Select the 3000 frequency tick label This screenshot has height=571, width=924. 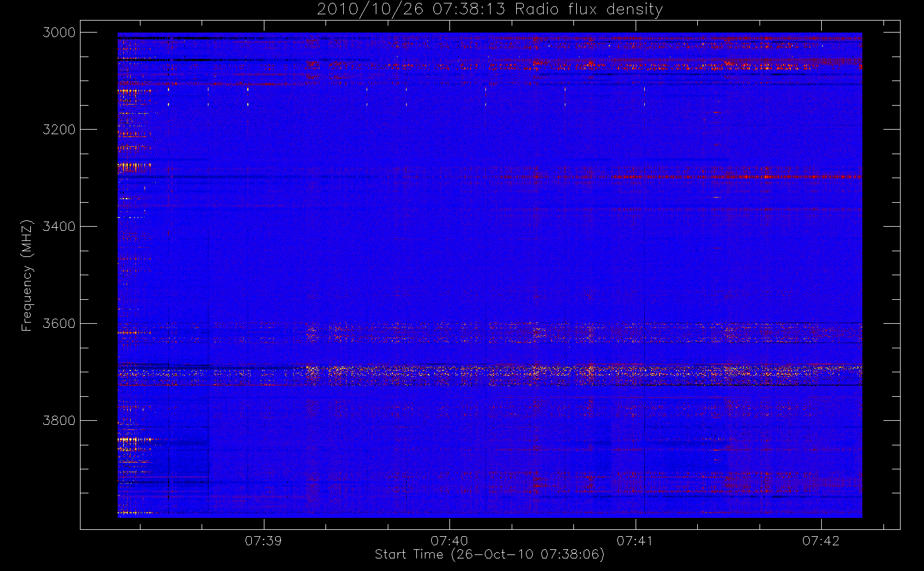[x=59, y=33]
